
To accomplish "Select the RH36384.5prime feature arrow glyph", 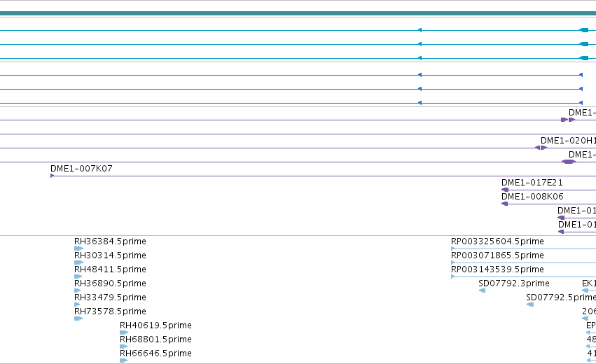I will 78,248.
